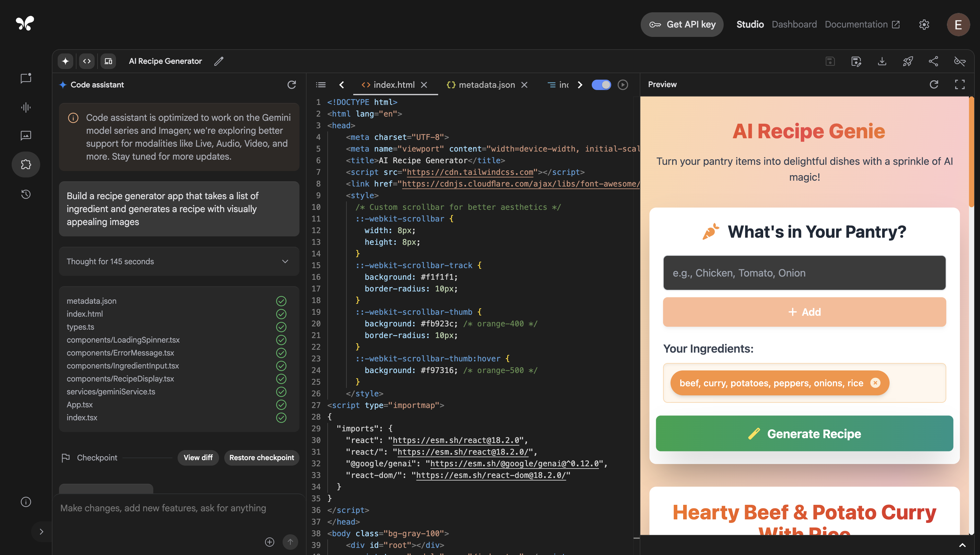
Task: Edit the app name with pencil icon
Action: pyautogui.click(x=218, y=62)
